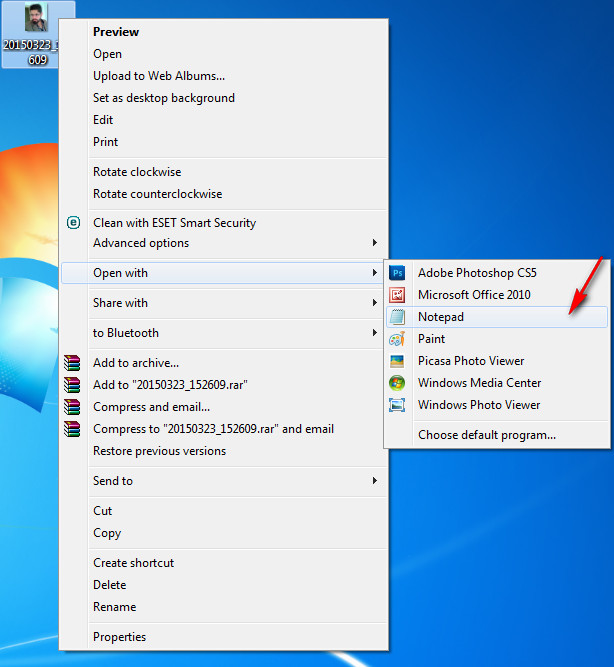The height and width of the screenshot is (667, 614).
Task: Open with Picasa Photo Viewer
Action: tap(497, 361)
